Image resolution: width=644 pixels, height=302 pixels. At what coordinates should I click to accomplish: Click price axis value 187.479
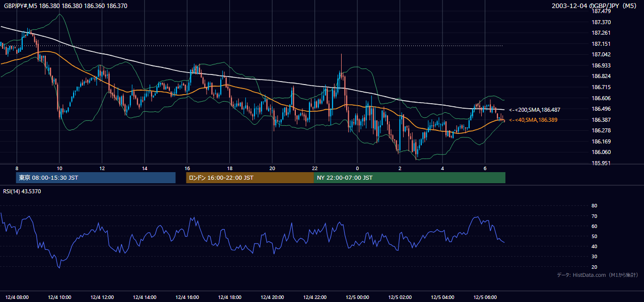pyautogui.click(x=601, y=11)
